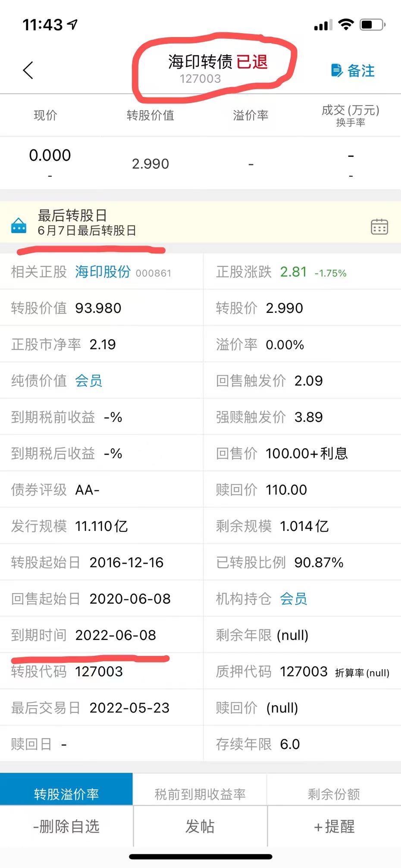Tap the blue 最后转股日 notice icon

[19, 225]
